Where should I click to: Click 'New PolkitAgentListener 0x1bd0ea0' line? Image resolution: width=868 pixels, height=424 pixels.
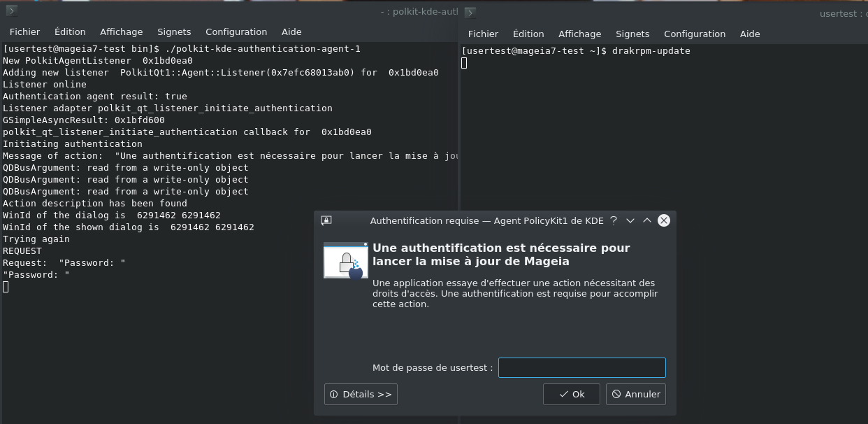click(98, 61)
